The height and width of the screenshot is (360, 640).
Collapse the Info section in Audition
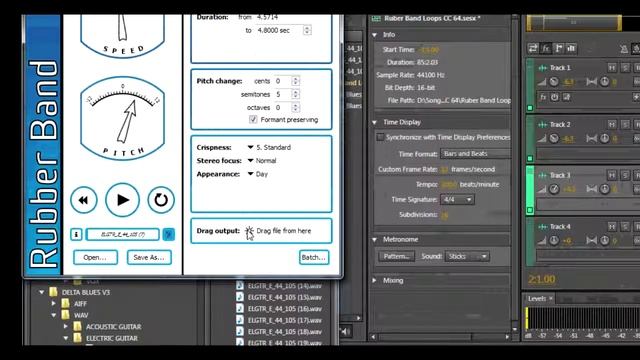(374, 35)
